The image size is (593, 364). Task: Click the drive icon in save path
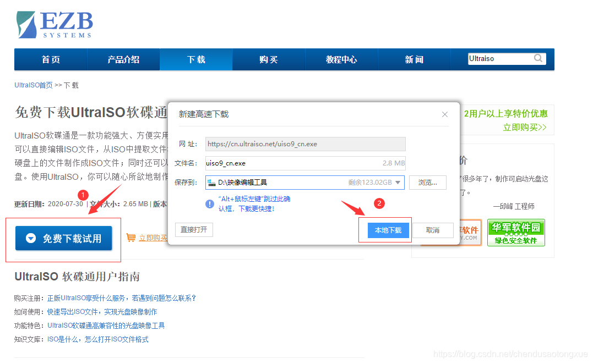[x=211, y=183]
